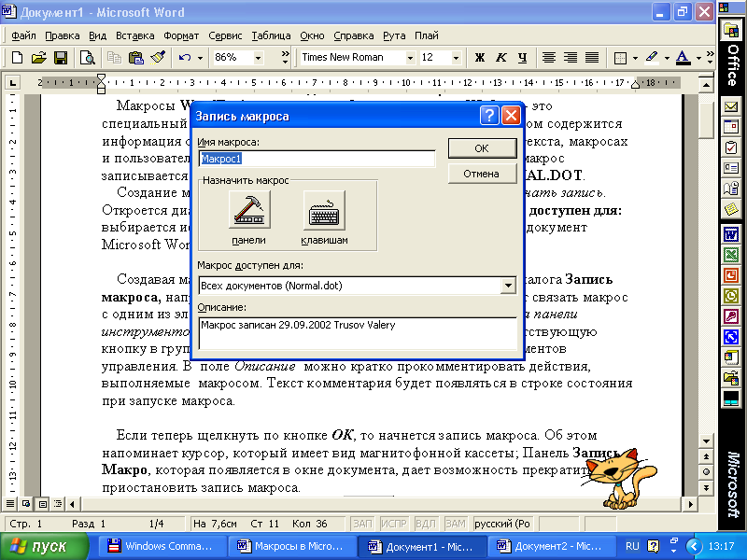Apply font color with A icon

point(684,58)
